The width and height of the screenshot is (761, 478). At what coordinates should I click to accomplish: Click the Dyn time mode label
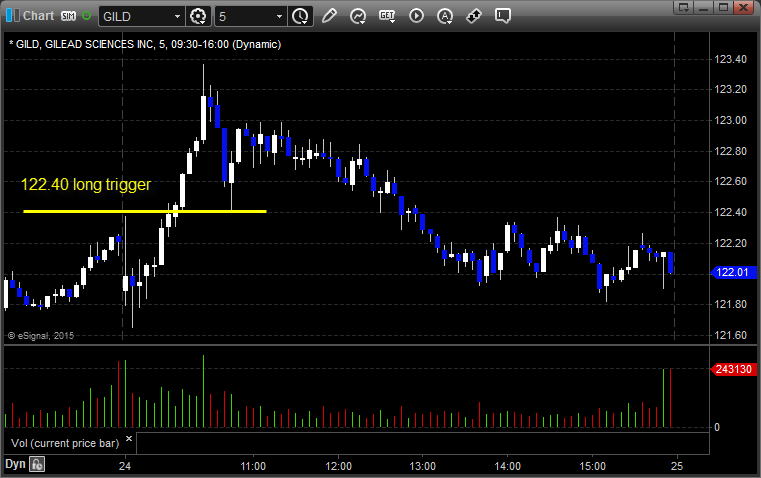coord(15,464)
